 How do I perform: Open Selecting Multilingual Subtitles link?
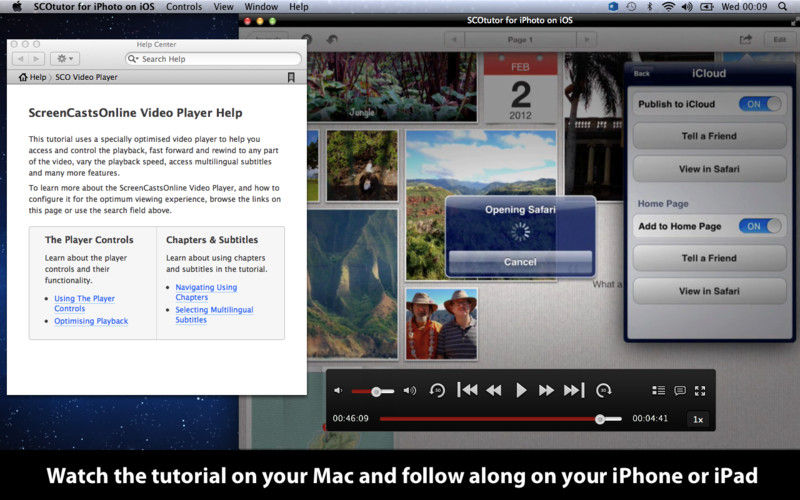(214, 315)
